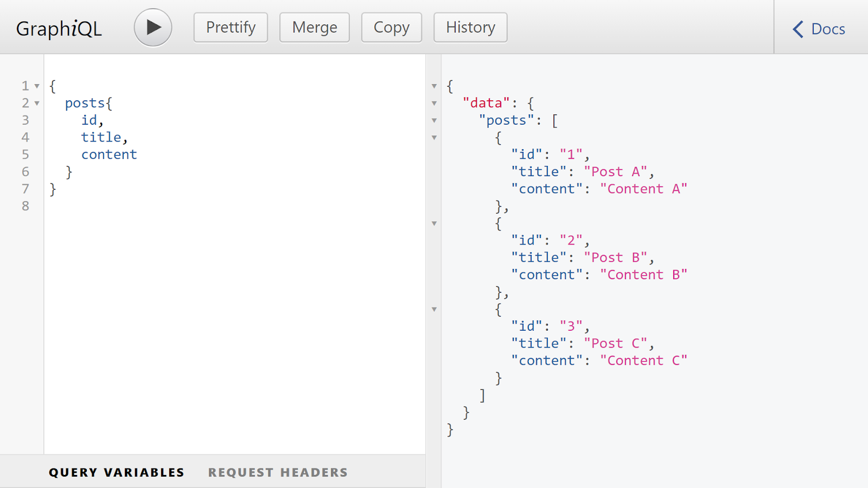Open the Docs sidebar via the chevron icon

click(x=797, y=29)
